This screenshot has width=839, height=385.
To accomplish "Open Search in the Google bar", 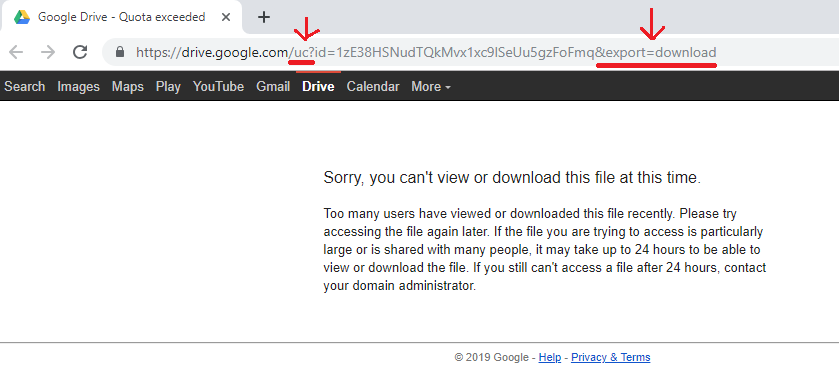I will [25, 87].
